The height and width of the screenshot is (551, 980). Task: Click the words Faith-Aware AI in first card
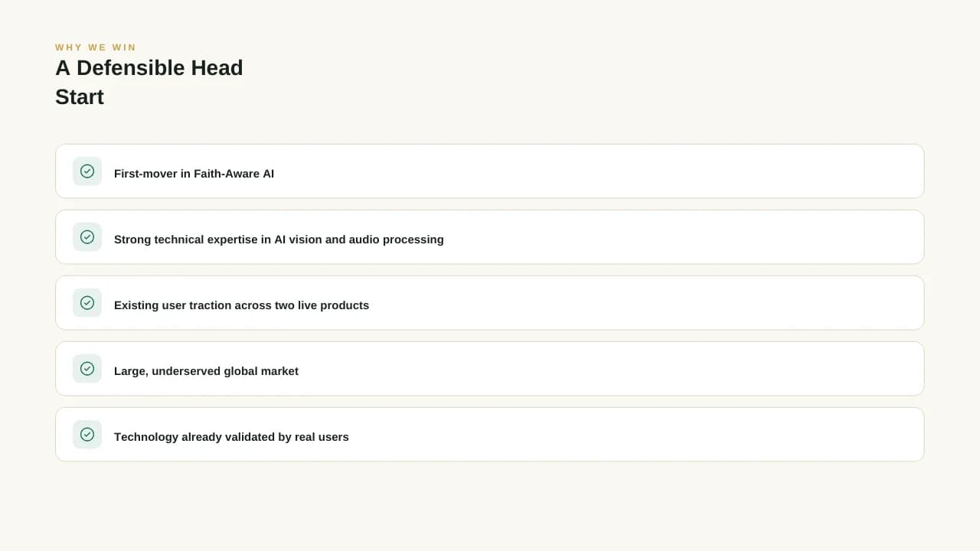click(x=234, y=174)
